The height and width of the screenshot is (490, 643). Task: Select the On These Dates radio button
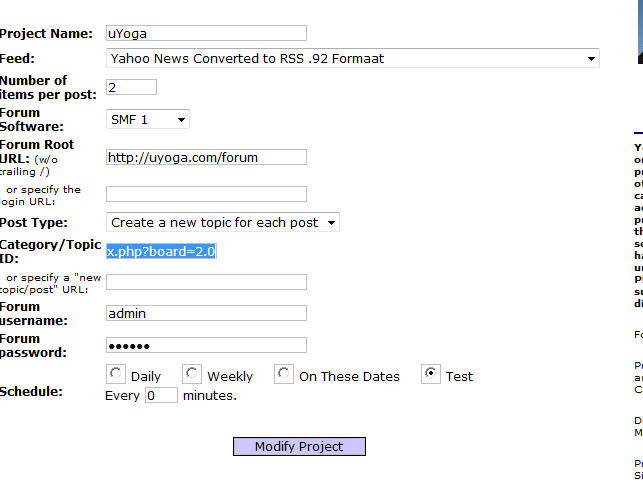[284, 375]
